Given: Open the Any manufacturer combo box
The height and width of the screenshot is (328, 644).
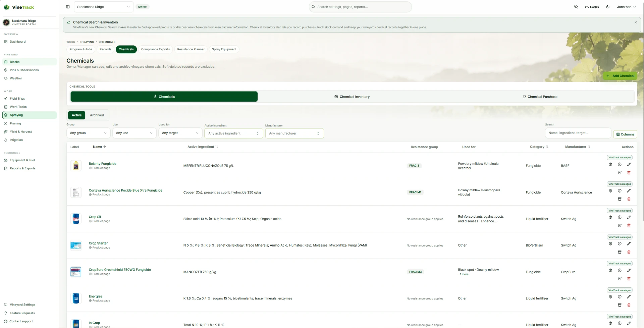Looking at the screenshot, I should click(x=294, y=133).
